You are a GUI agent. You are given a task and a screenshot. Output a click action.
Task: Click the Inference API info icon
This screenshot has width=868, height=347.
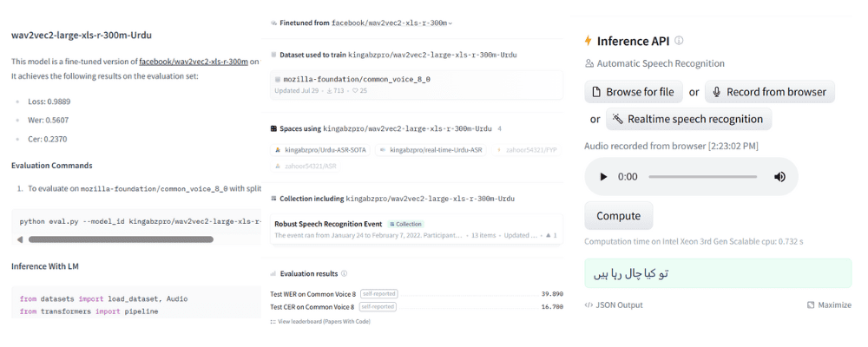tap(680, 41)
